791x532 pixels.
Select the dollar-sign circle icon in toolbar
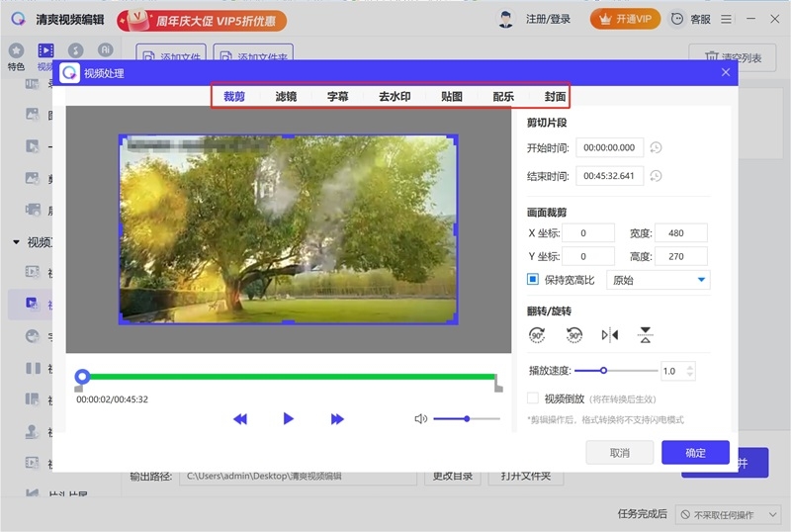click(76, 50)
